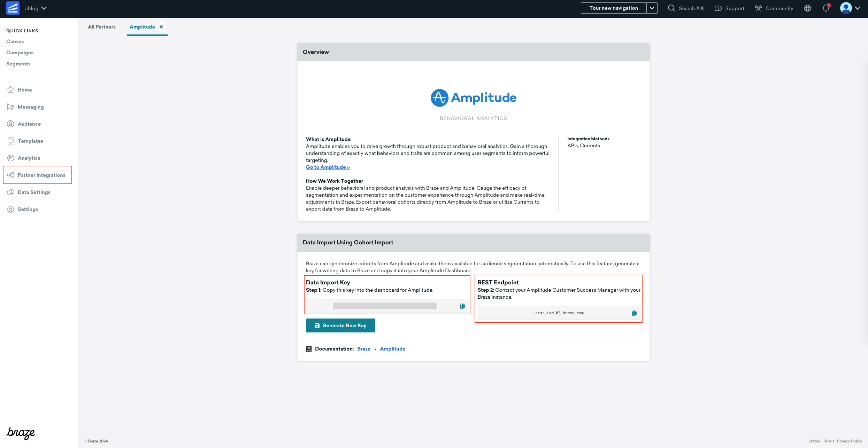The height and width of the screenshot is (448, 868).
Task: Open the user profile avatar menu
Action: pos(850,8)
